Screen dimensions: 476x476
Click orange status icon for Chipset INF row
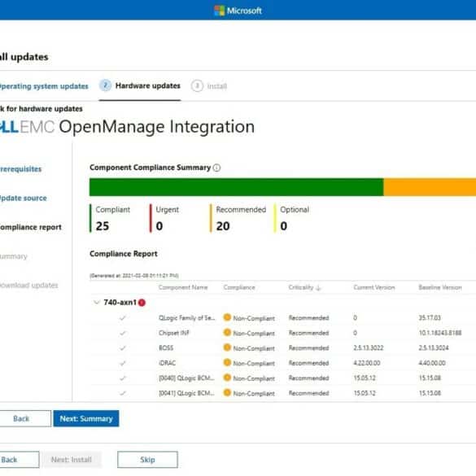(x=227, y=333)
